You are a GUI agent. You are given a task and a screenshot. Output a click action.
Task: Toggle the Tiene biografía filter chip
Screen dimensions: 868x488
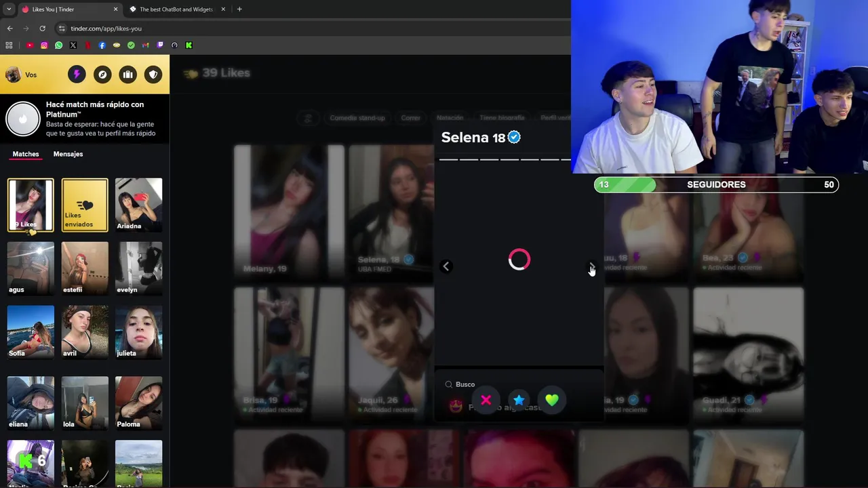[x=502, y=118]
